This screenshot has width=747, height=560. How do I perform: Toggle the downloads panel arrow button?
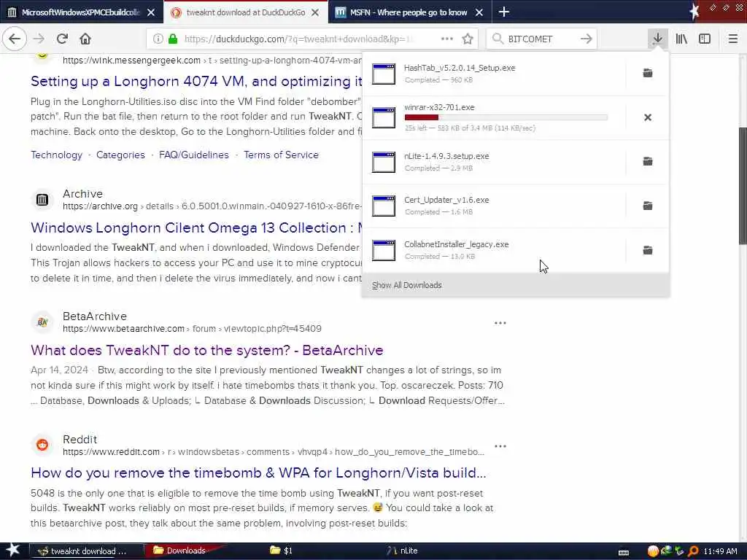coord(657,39)
